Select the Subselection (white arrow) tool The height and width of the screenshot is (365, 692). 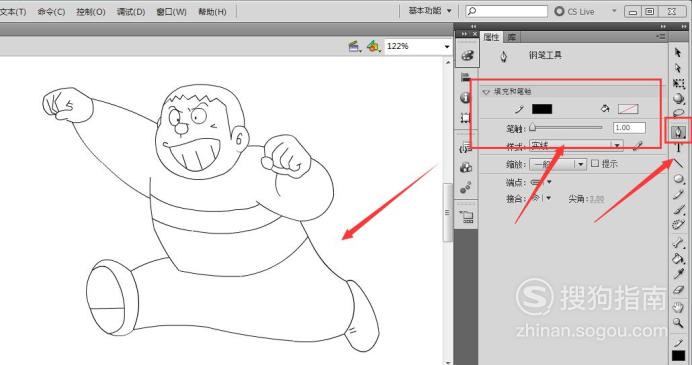(x=678, y=68)
